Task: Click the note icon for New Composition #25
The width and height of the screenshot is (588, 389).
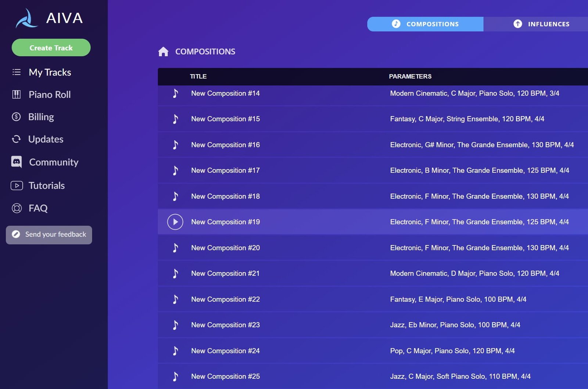Action: click(175, 376)
